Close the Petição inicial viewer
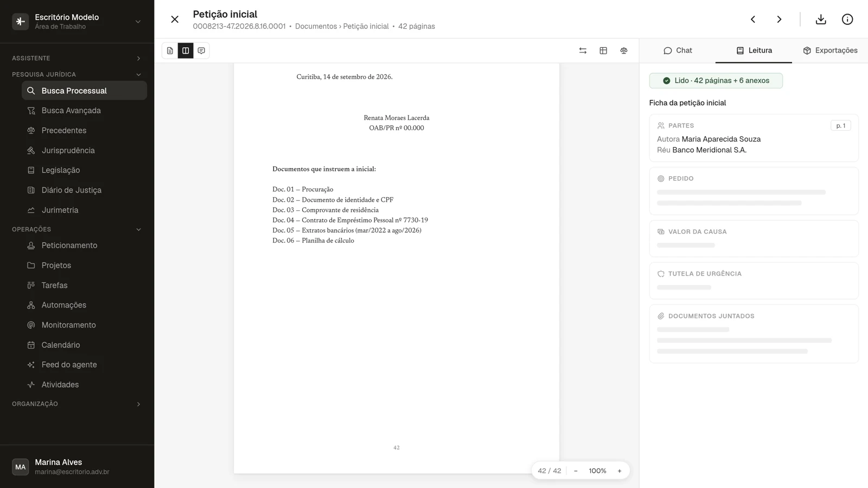Image resolution: width=868 pixels, height=488 pixels. pos(175,20)
